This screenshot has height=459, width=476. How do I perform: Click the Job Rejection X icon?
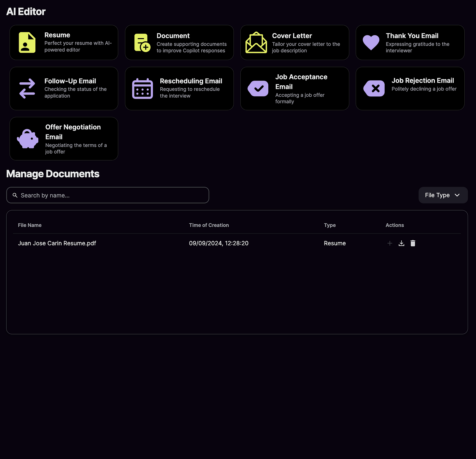[374, 88]
